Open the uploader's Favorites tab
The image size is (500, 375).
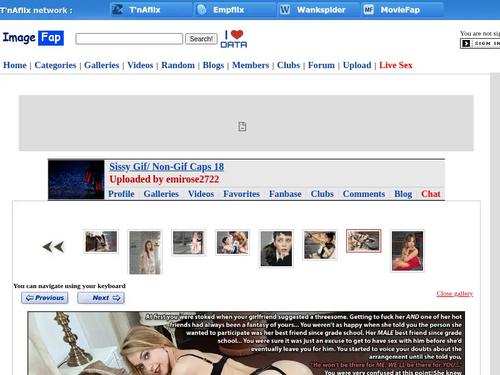click(x=241, y=194)
